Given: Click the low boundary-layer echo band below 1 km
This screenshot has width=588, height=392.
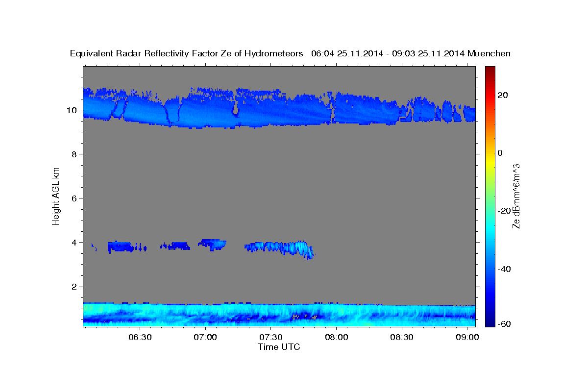Looking at the screenshot, I should 279,315.
